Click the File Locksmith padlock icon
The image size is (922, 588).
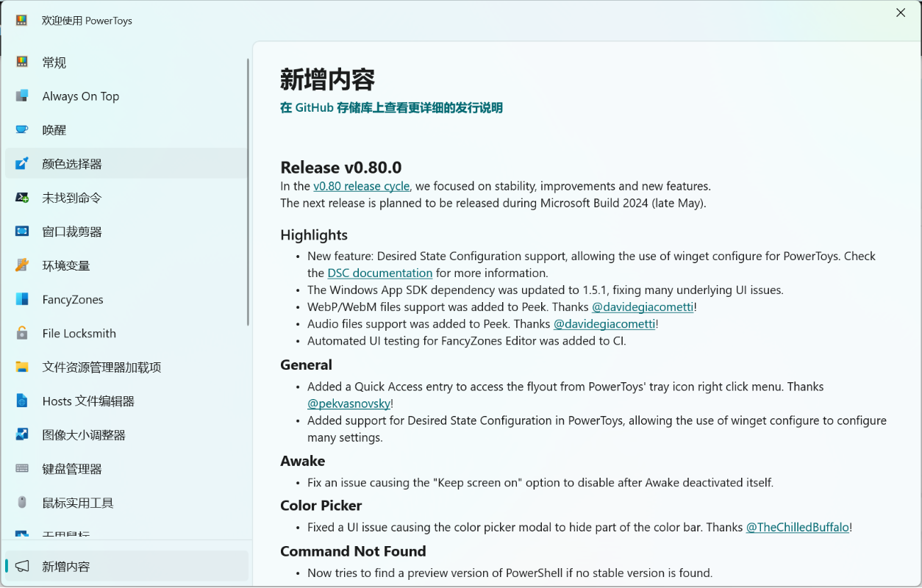click(22, 333)
